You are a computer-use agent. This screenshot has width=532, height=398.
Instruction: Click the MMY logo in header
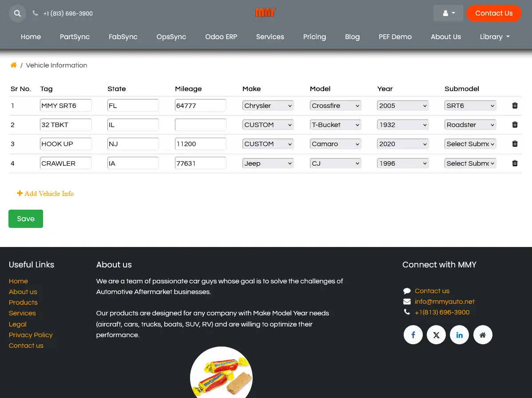pyautogui.click(x=266, y=13)
